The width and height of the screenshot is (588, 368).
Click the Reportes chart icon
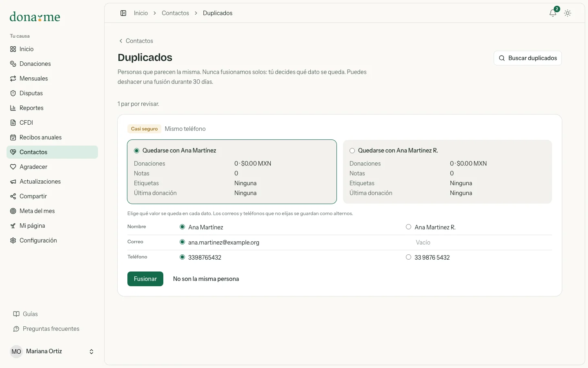(x=13, y=108)
